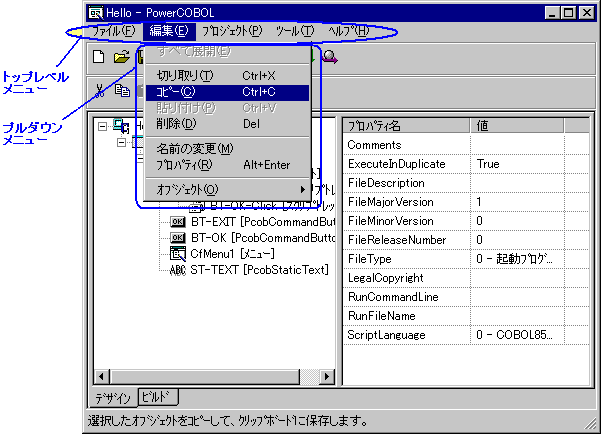
Task: Click FileReleaseNumber value 0
Action: [479, 240]
